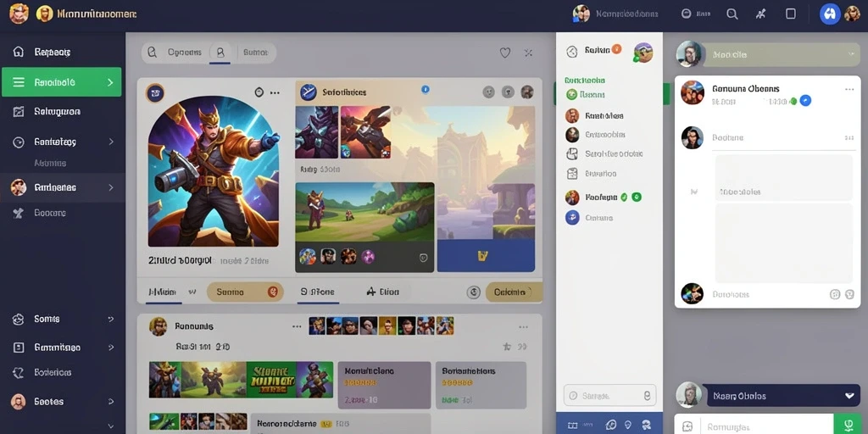Screen dimensions: 868x434
Task: Open the chart icon entry in left sidebar
Action: point(19,111)
